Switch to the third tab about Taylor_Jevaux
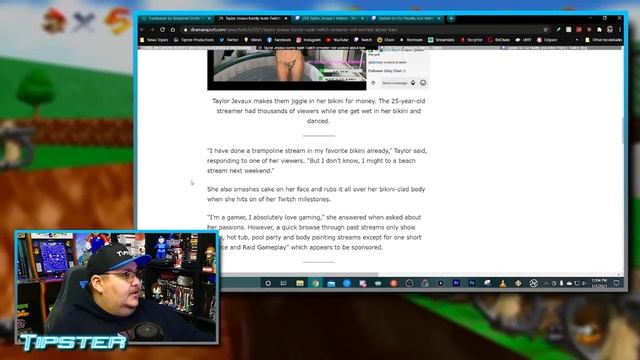Viewport: 640px width, 360px height. [x=329, y=18]
